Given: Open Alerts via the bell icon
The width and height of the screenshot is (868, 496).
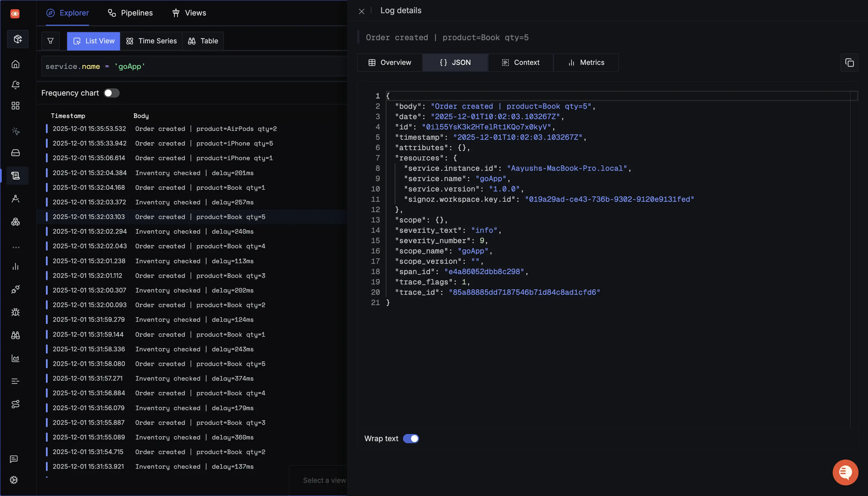Looking at the screenshot, I should click(16, 85).
